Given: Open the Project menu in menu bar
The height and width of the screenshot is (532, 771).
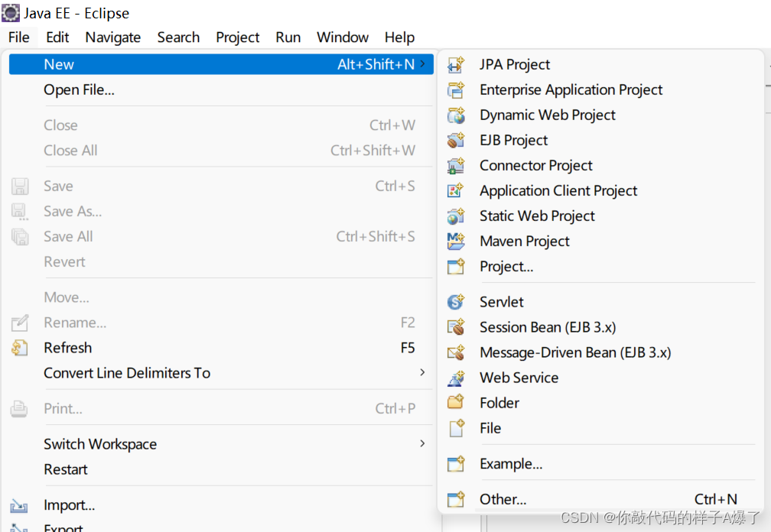Looking at the screenshot, I should [x=237, y=37].
